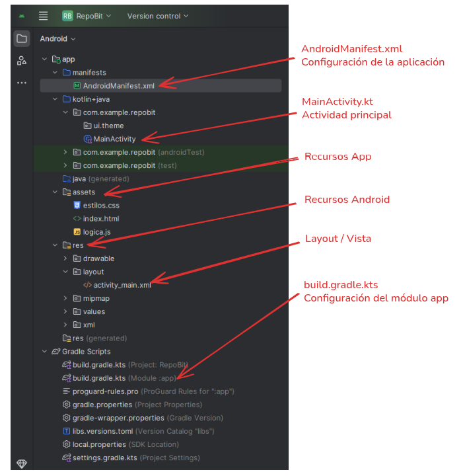
Task: Select gradle-wrapper.properties file
Action: pyautogui.click(x=148, y=418)
